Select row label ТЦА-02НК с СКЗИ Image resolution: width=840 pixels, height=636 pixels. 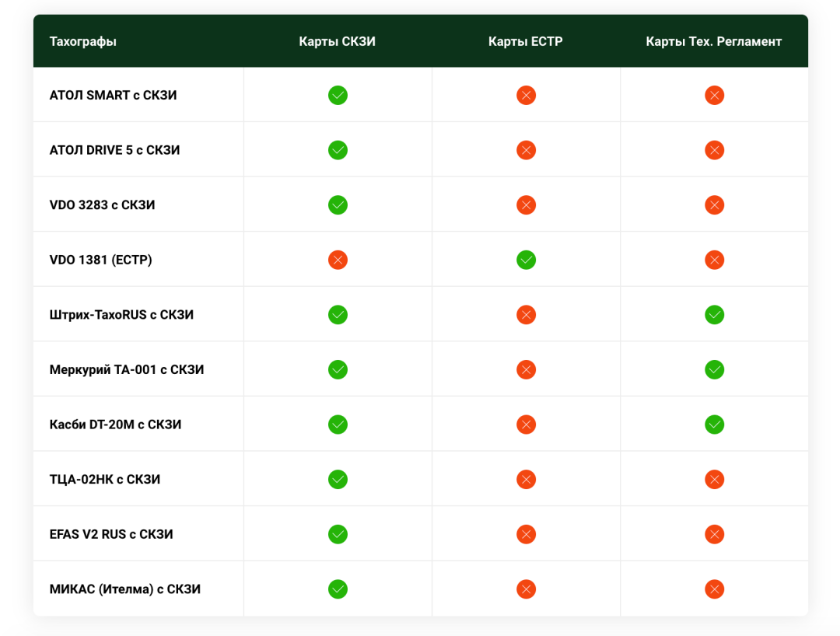[x=105, y=479]
